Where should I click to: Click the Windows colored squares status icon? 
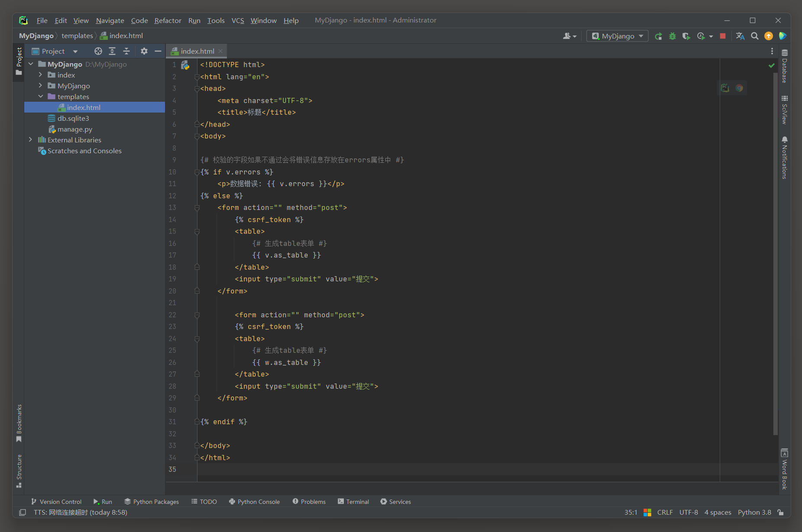click(x=647, y=513)
